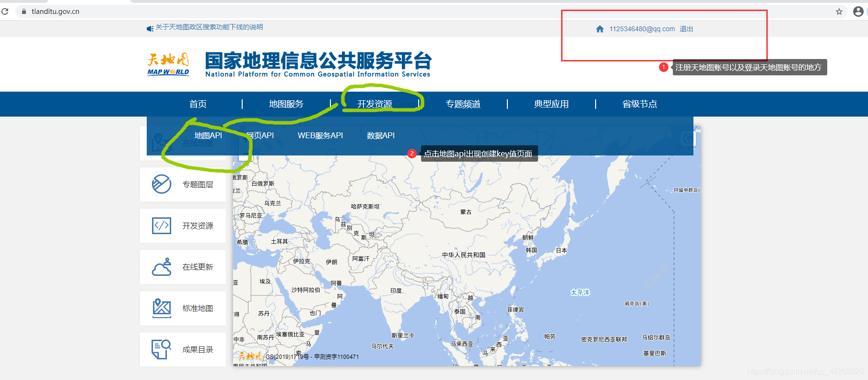Open the 地图服务 navigation menu
The height and width of the screenshot is (380, 868).
tap(286, 104)
